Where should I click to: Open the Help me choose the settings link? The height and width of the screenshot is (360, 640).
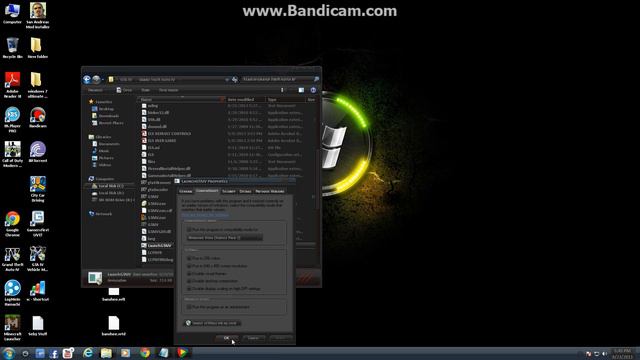(205, 215)
